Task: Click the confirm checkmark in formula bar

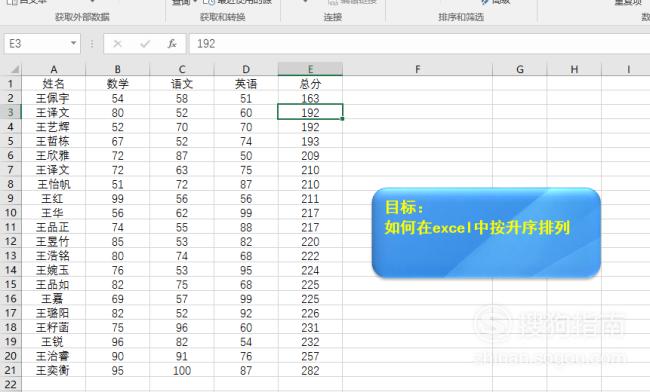Action: tap(145, 44)
